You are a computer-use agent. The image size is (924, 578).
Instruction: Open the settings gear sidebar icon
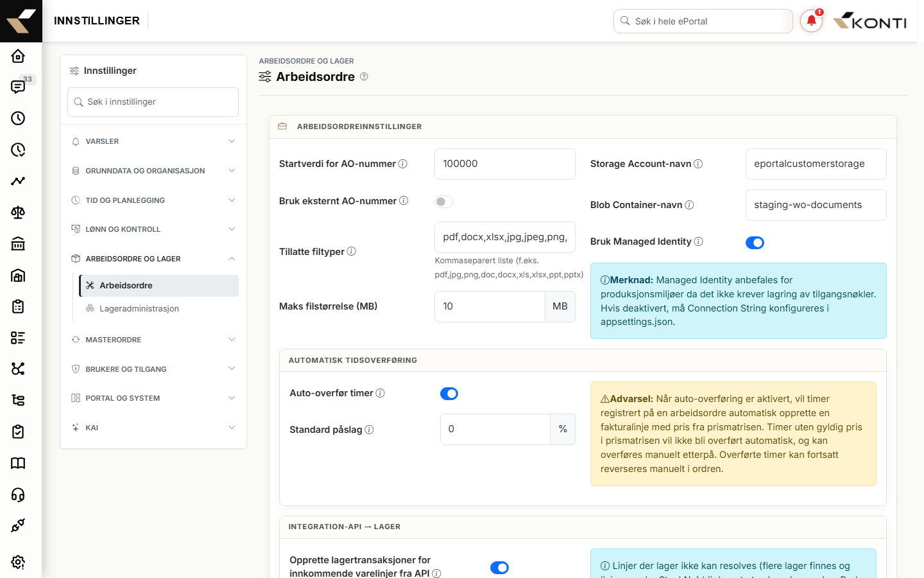[x=18, y=562]
